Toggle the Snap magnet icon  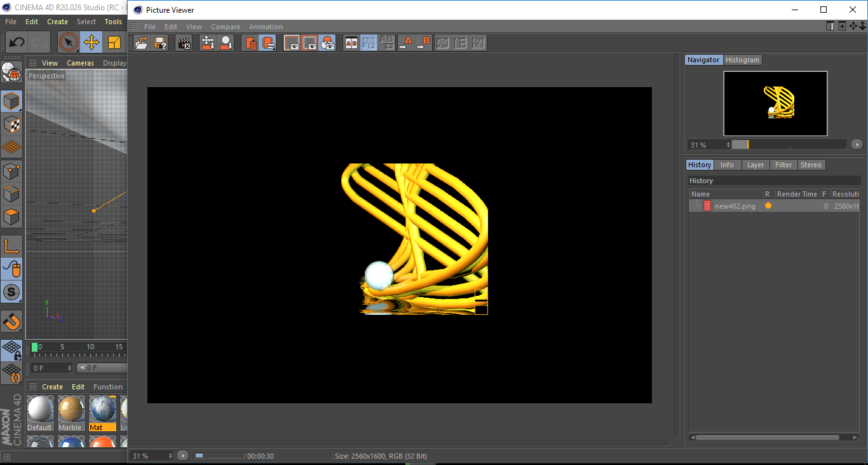pyautogui.click(x=11, y=321)
